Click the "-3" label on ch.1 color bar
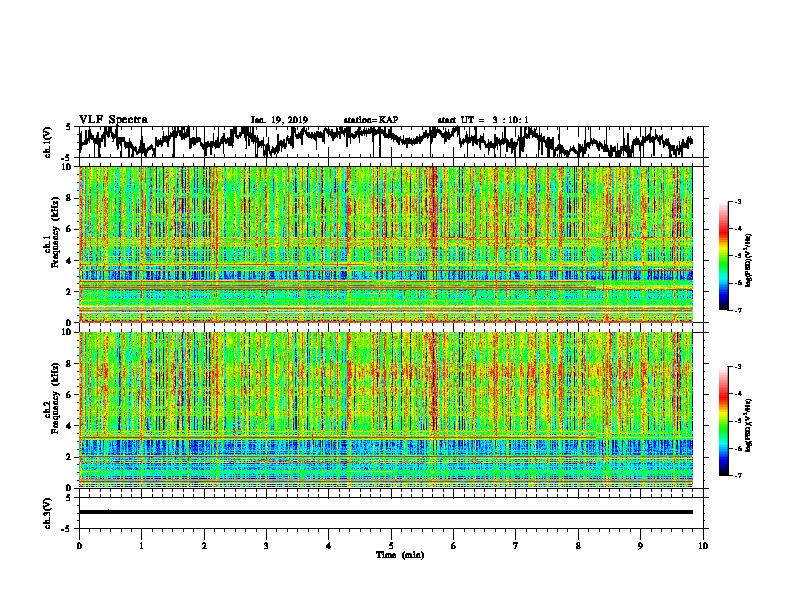Viewport: 792px width, 612px height. 737,202
